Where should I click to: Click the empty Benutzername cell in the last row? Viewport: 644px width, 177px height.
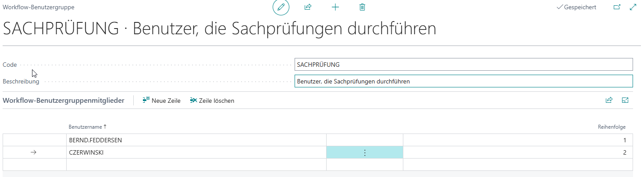click(x=196, y=165)
